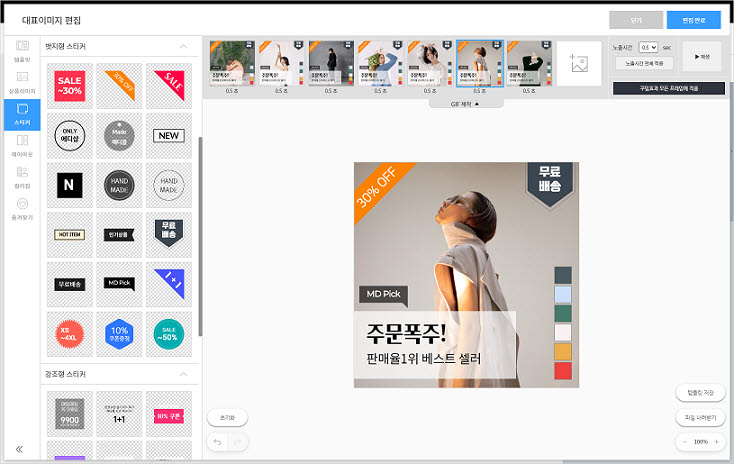Add the blue 10% hexagon sticker

coord(119,334)
